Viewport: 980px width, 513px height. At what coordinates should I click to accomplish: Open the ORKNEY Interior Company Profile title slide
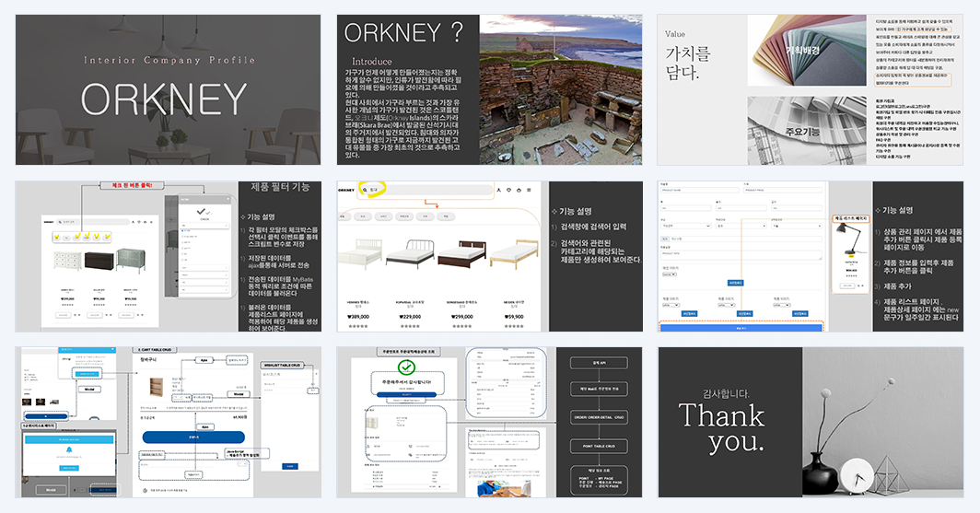coord(169,90)
